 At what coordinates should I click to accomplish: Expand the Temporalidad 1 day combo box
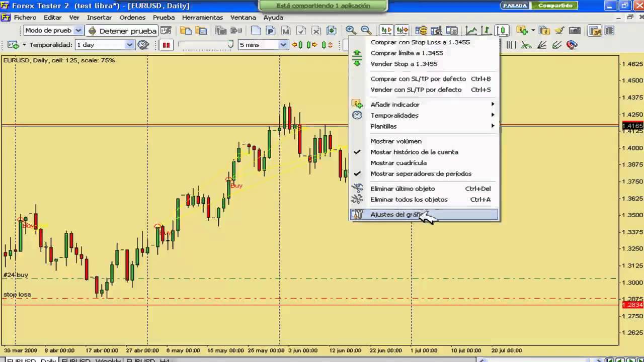129,45
